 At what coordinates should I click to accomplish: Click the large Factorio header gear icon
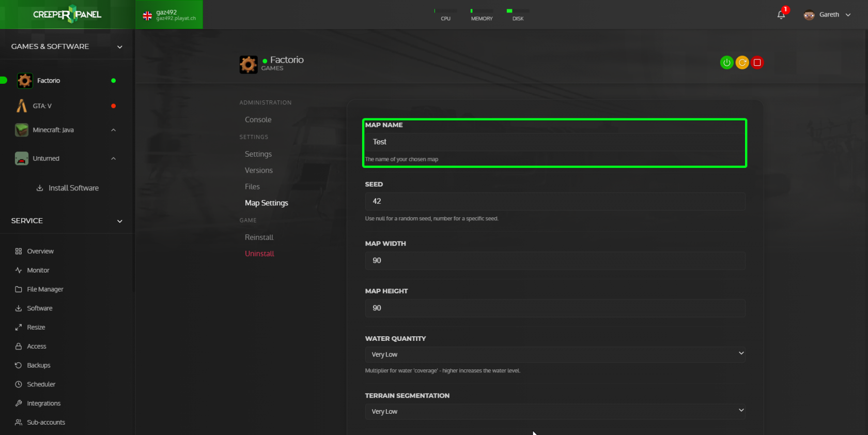tap(249, 65)
